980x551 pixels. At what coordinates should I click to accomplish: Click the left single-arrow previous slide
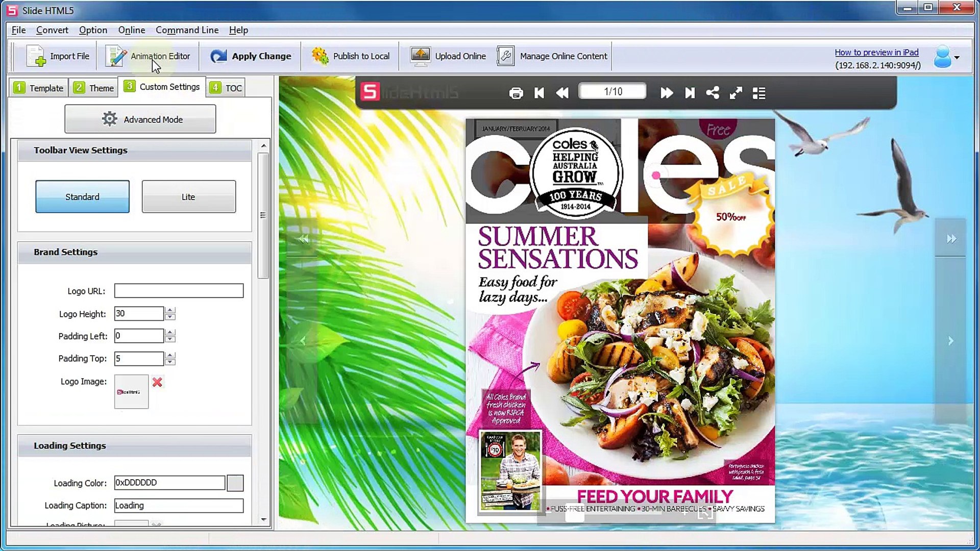[303, 341]
